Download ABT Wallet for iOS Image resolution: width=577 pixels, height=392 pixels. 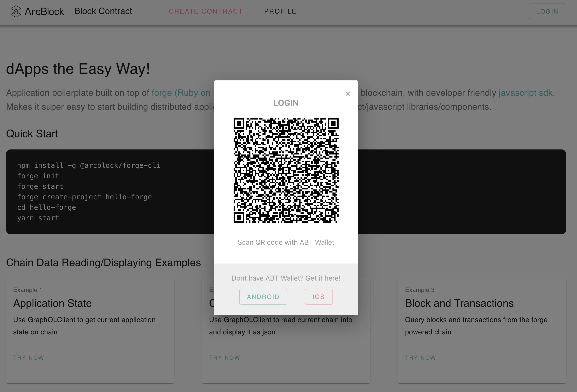pyautogui.click(x=318, y=297)
